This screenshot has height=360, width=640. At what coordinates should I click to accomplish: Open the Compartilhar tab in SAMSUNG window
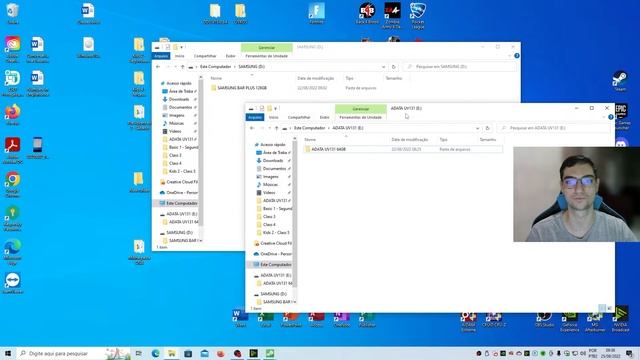point(205,56)
